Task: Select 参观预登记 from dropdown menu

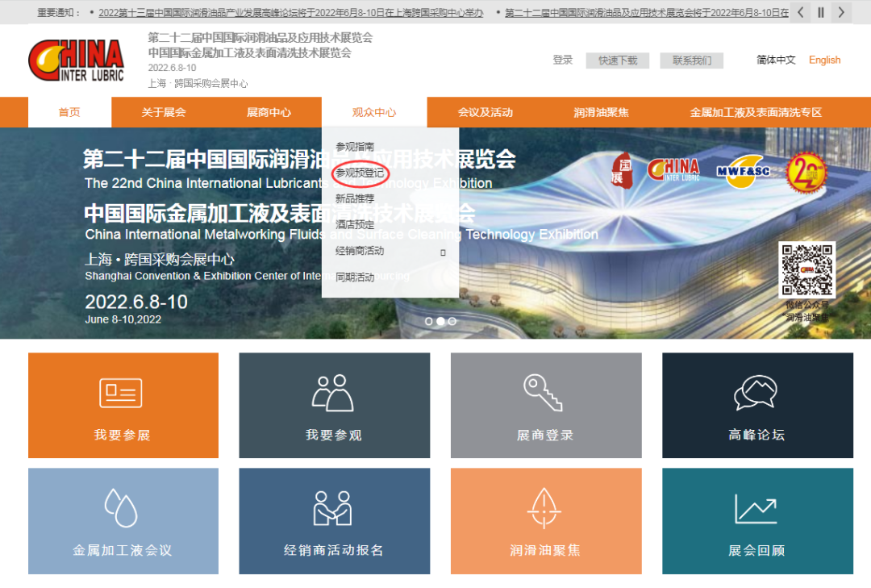Action: [x=360, y=173]
